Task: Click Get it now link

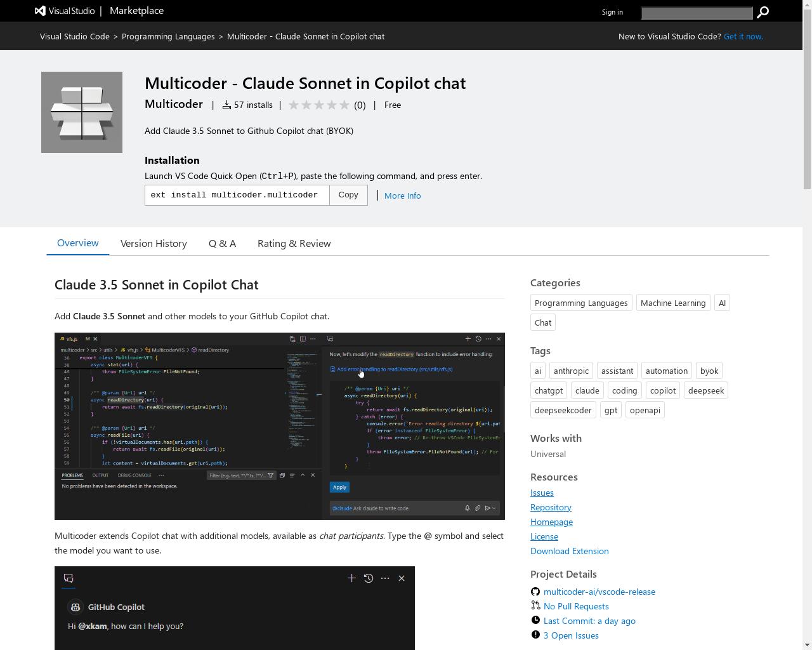Action: click(743, 36)
